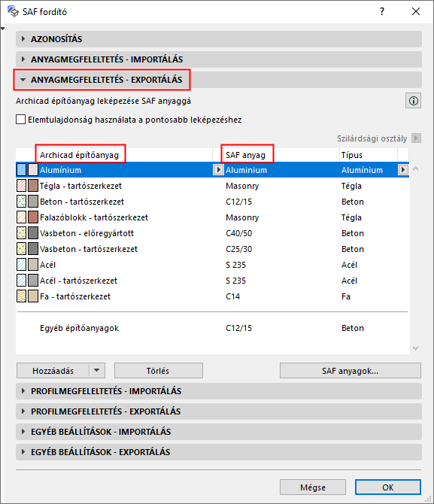Viewport: 434px width, 504px height.
Task: Confirm with the OK button
Action: (x=387, y=487)
